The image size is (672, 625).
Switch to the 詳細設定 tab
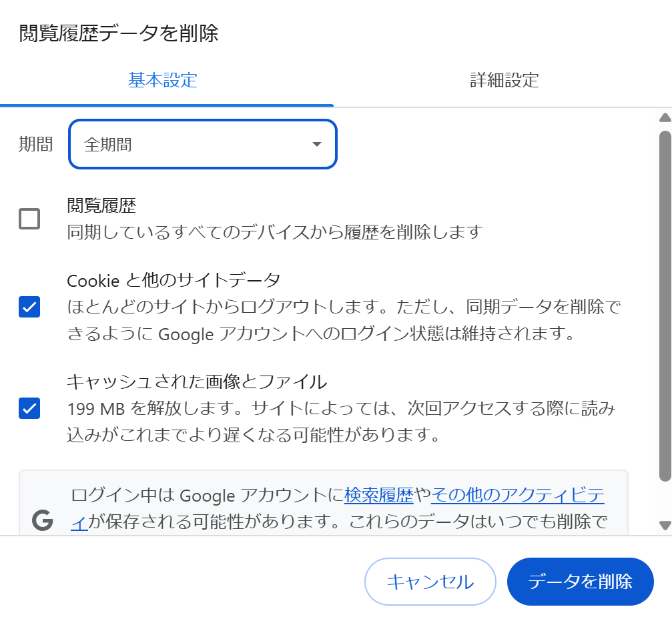505,81
